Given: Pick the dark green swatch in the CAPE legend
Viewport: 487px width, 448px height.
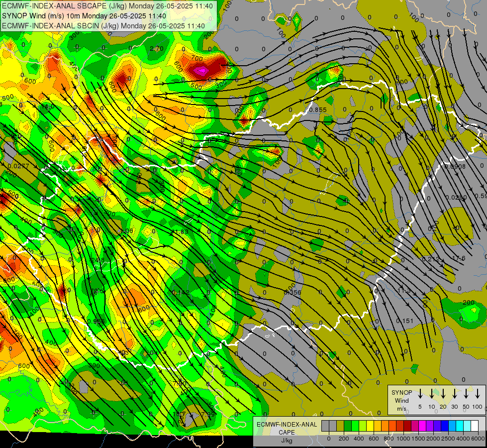Looking at the screenshot, I should point(348,426).
